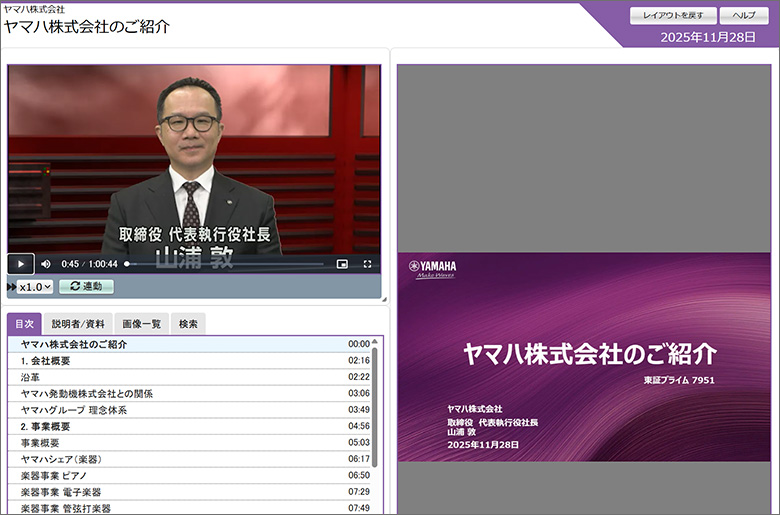
Task: Mute the video with speaker icon
Action: (46, 264)
